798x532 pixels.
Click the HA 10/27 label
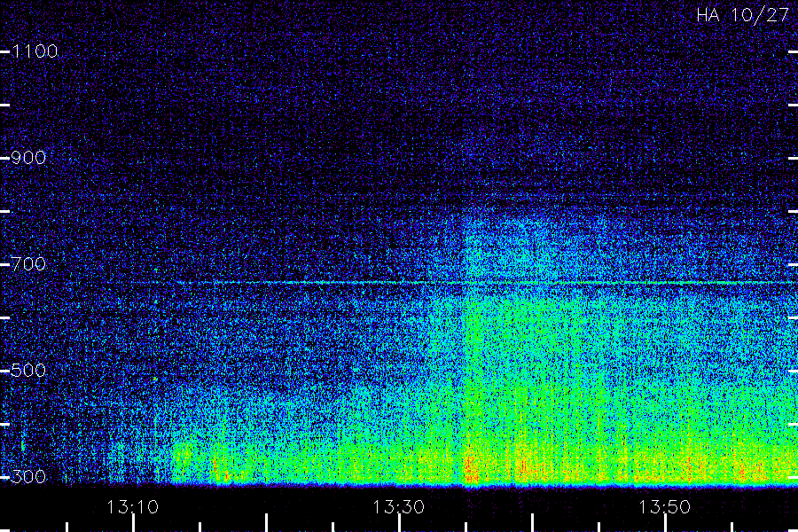742,15
